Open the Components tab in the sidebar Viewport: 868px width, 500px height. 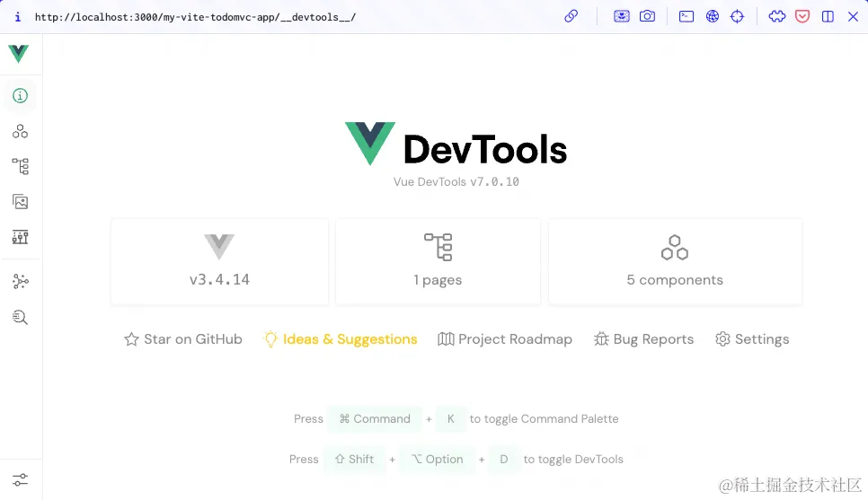[x=21, y=131]
